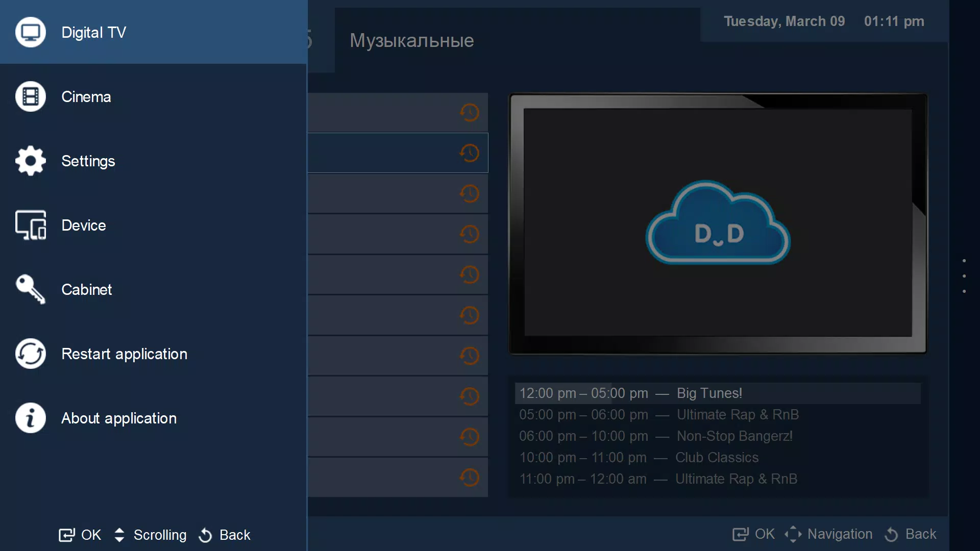Open About application info icon
Screen dimensions: 980x551
(x=30, y=418)
